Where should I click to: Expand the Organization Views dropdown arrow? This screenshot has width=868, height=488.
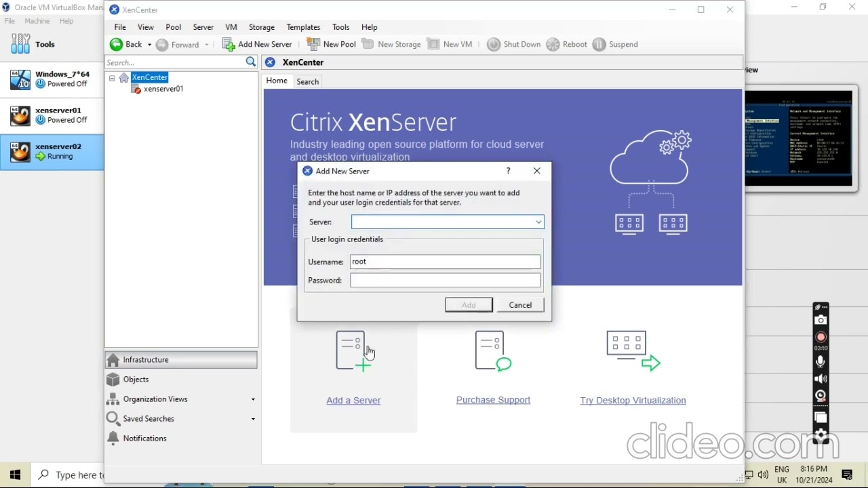point(253,399)
